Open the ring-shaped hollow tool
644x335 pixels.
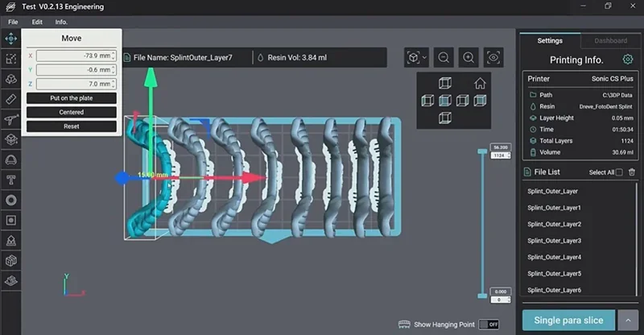click(x=10, y=201)
